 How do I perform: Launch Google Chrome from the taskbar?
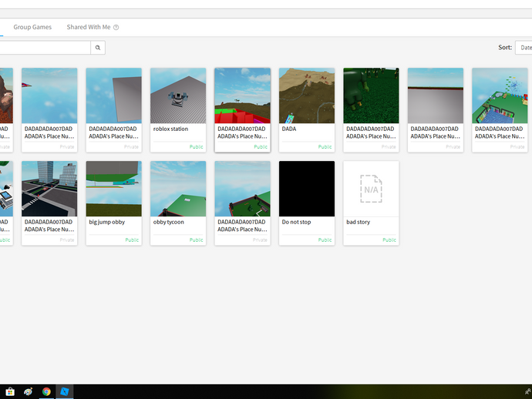tap(46, 391)
